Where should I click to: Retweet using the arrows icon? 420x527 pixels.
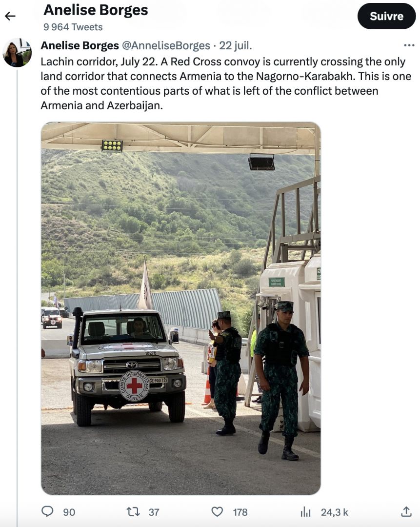(133, 512)
